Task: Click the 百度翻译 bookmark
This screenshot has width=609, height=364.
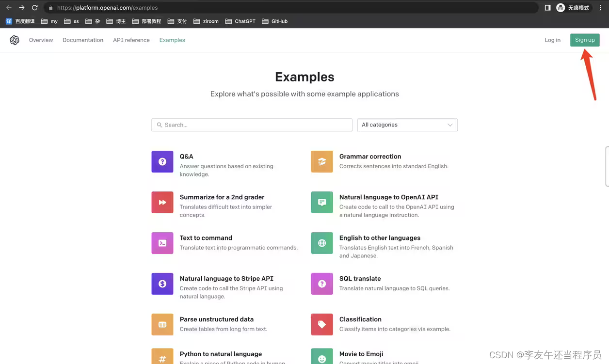Action: pos(20,21)
